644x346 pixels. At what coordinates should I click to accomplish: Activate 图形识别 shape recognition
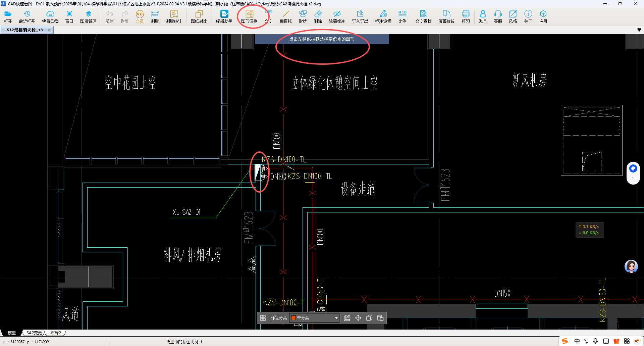click(249, 16)
